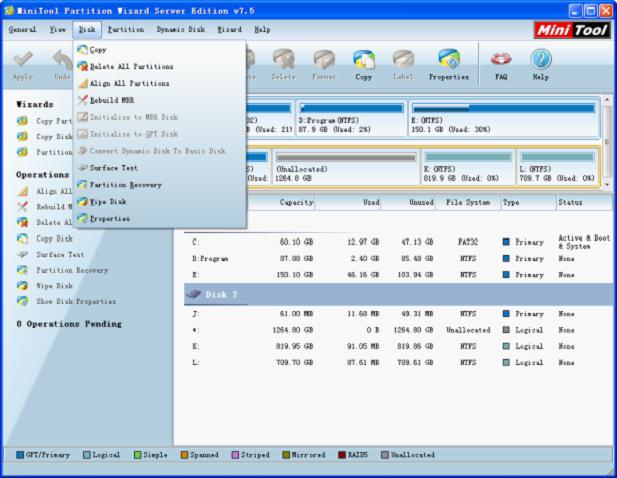Click the Copy toolbar icon
This screenshot has height=478, width=617.
tap(364, 59)
